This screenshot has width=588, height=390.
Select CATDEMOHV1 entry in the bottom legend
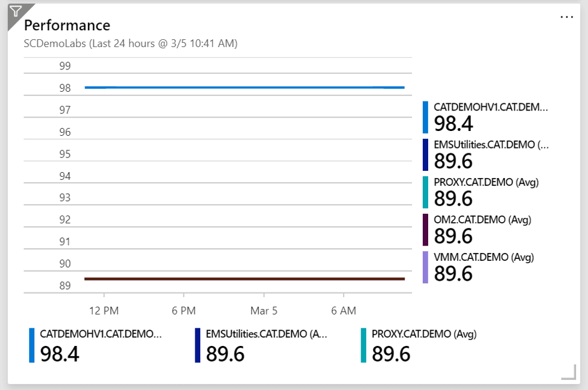click(x=101, y=333)
